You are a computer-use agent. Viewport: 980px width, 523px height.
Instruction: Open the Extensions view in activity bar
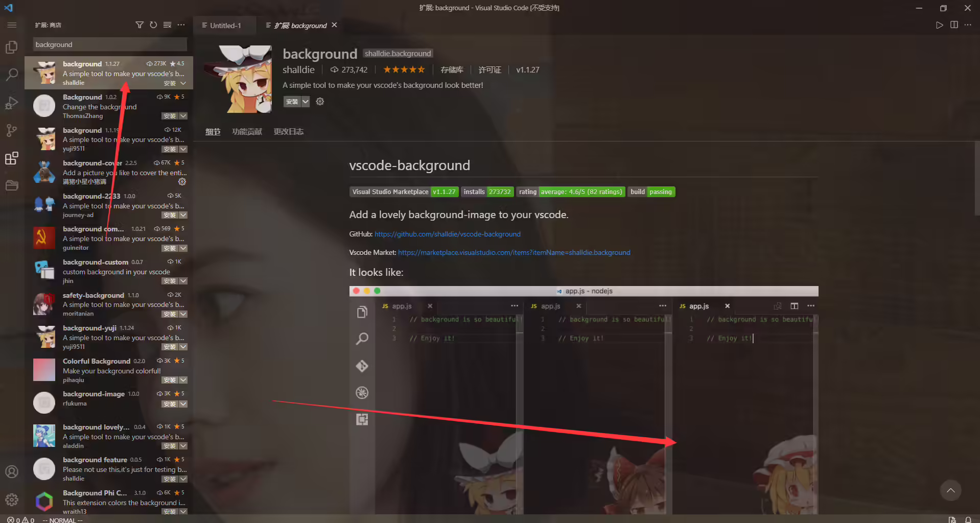point(12,158)
